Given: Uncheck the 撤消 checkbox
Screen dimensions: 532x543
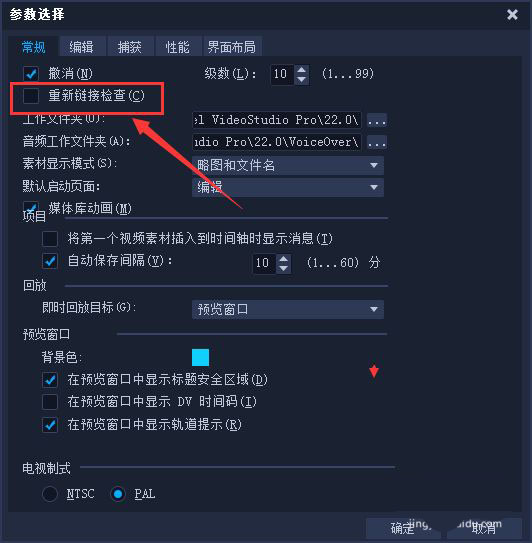Looking at the screenshot, I should click(31, 73).
